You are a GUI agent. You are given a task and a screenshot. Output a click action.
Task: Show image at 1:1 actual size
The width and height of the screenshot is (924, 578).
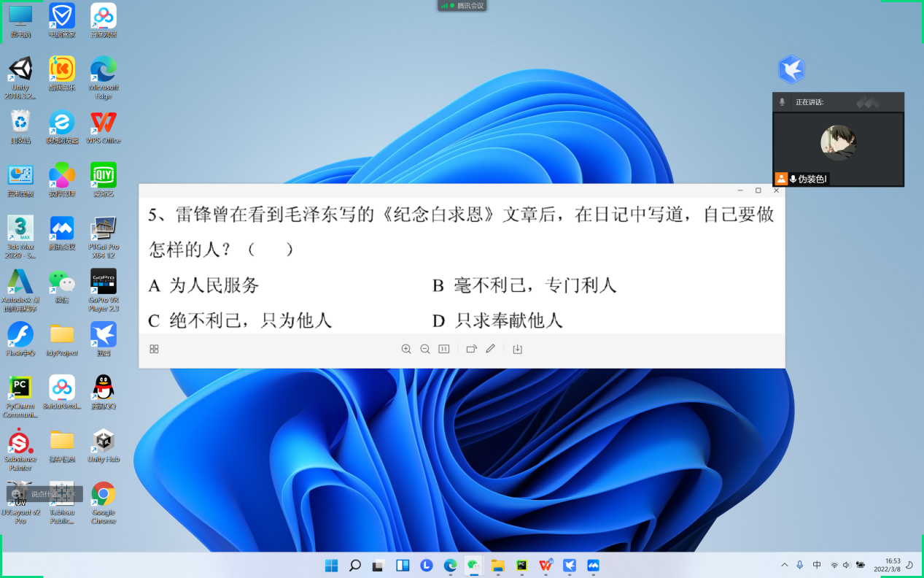pos(444,349)
